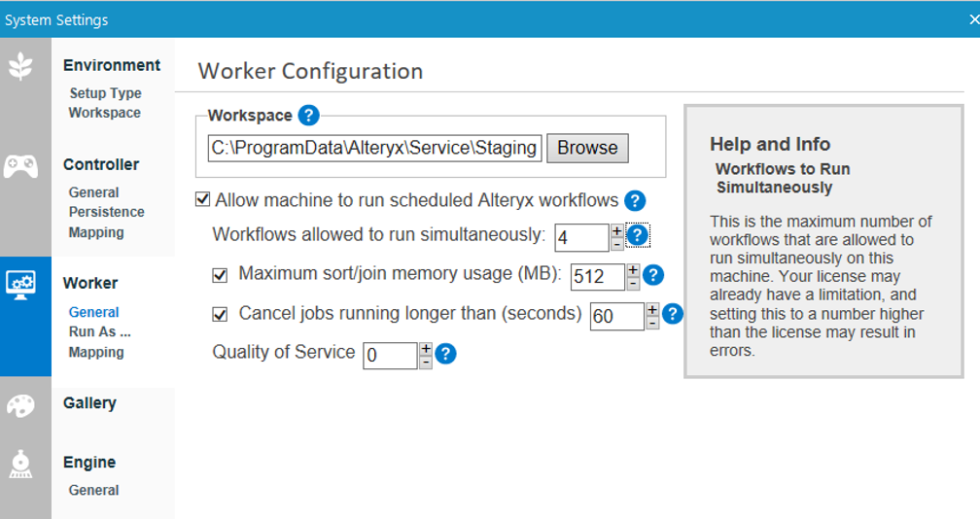Click the Engine train sidebar icon
Image resolution: width=980 pixels, height=519 pixels.
coord(20,465)
